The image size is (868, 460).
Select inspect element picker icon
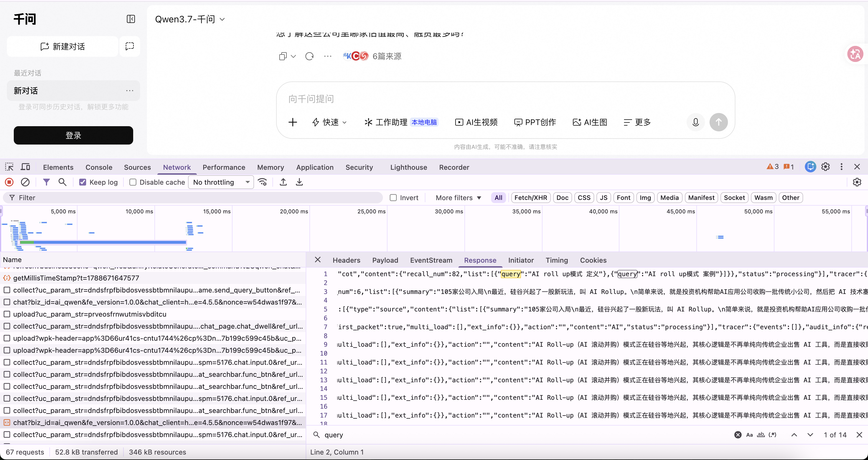[x=9, y=167]
